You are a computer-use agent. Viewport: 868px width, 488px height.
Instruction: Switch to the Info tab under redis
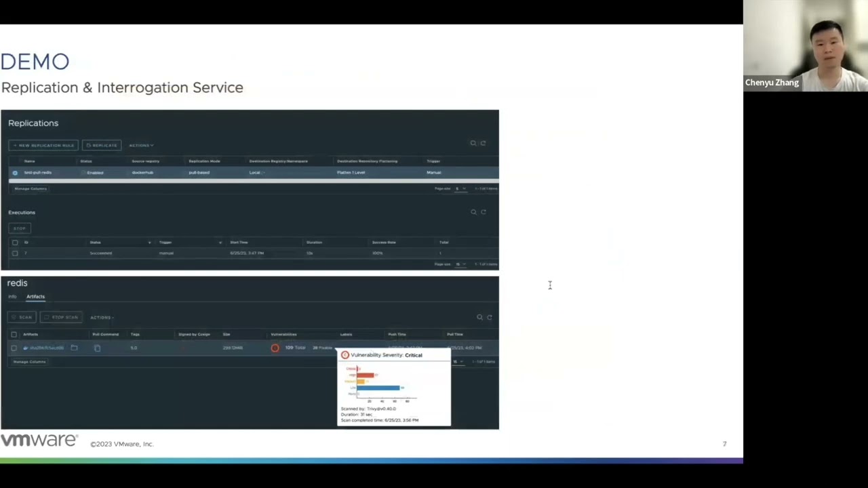click(x=12, y=296)
